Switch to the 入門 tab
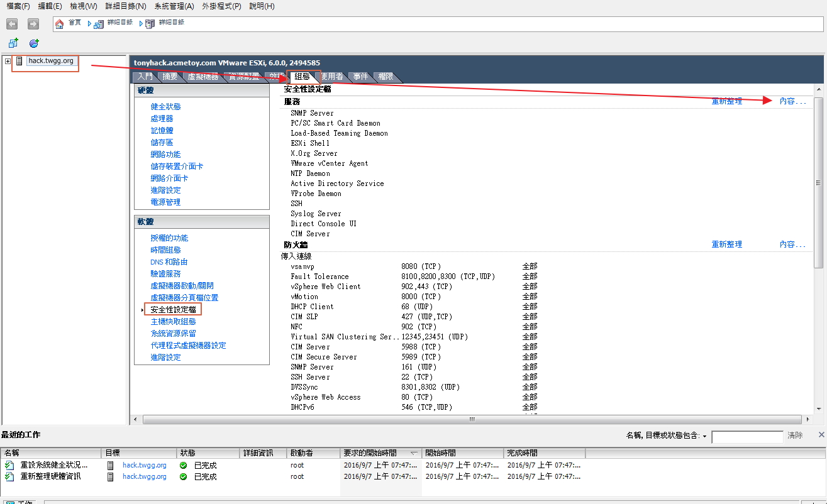Viewport: 827px width, 504px height. point(145,77)
